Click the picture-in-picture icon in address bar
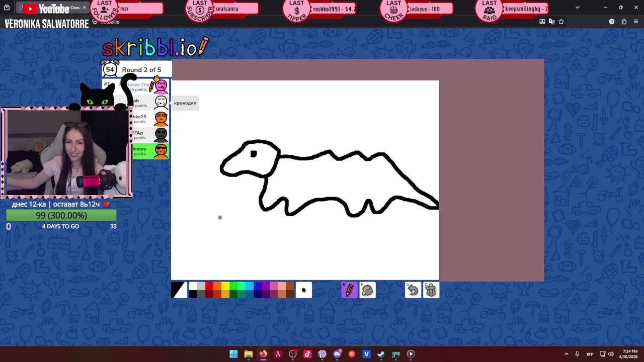 (542, 22)
